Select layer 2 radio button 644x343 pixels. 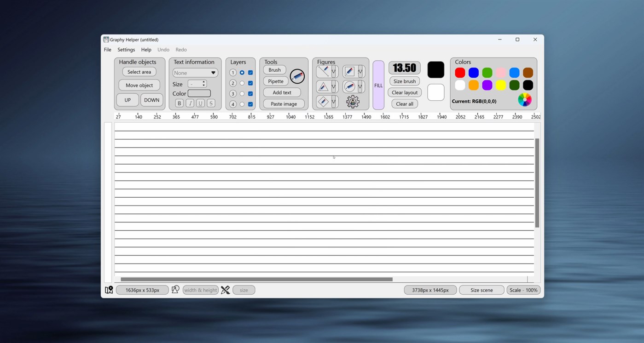point(241,83)
